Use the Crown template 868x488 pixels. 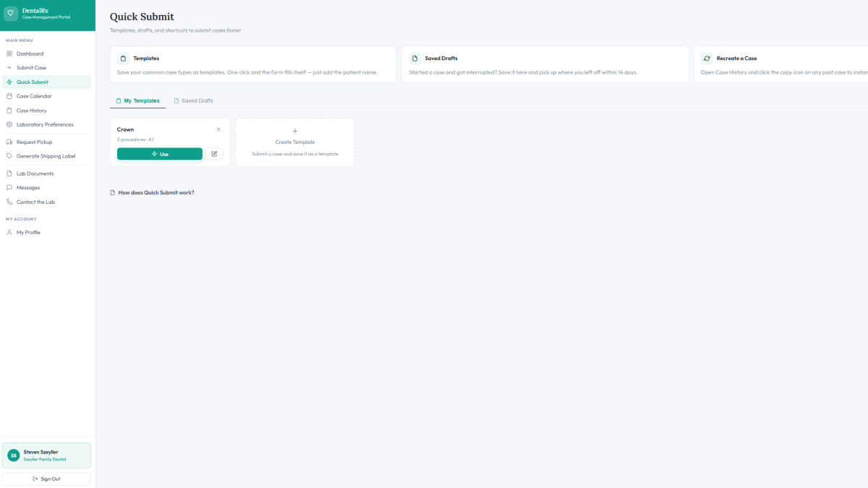(x=160, y=154)
